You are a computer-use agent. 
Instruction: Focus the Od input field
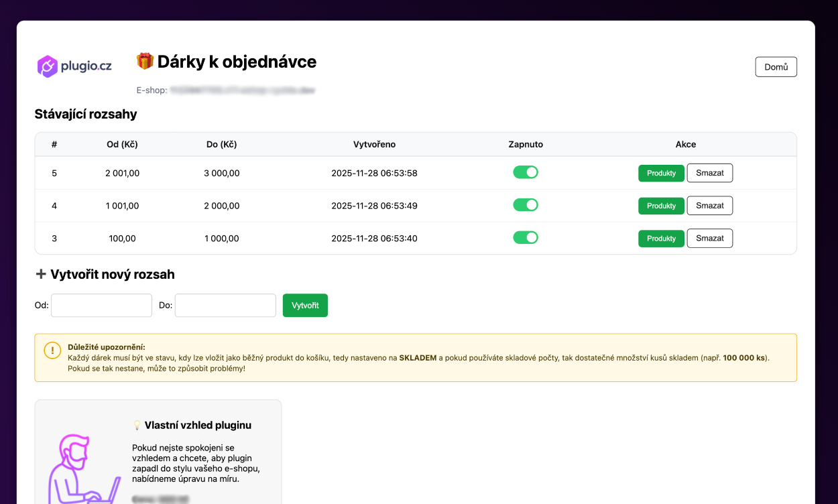pos(101,306)
